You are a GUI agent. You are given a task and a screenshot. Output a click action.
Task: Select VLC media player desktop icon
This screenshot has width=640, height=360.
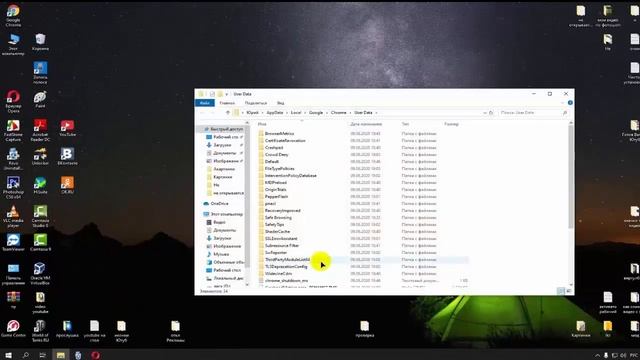click(x=13, y=216)
